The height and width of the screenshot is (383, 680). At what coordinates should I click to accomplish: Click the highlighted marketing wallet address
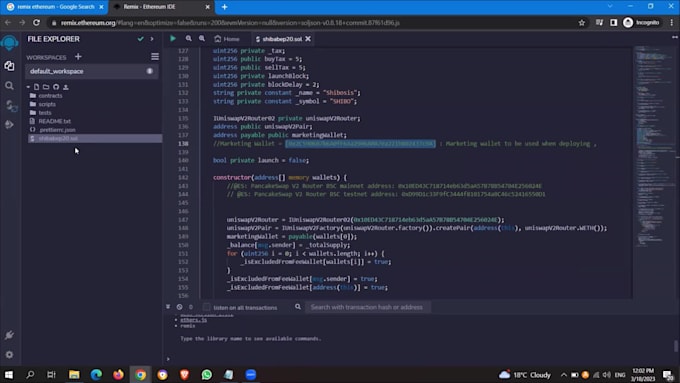[x=360, y=144]
